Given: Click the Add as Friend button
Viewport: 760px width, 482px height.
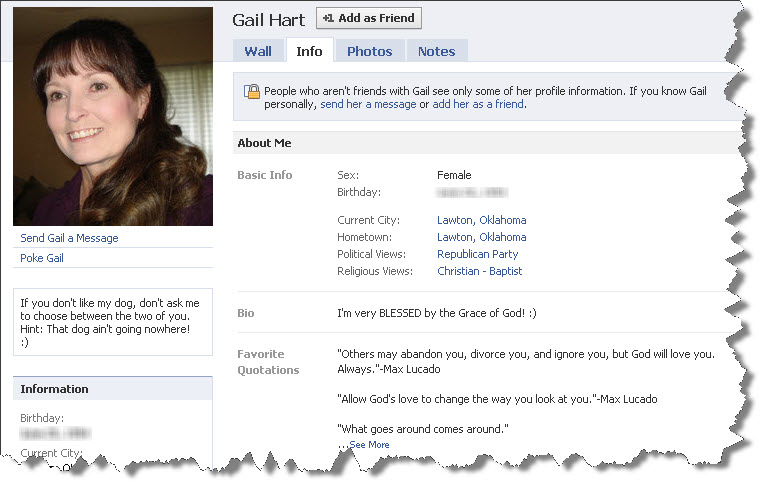Looking at the screenshot, I should tap(368, 18).
